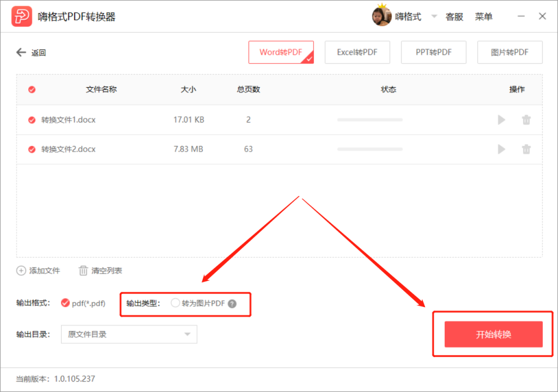
Task: Click the 文件名称 column header
Action: pyautogui.click(x=101, y=90)
